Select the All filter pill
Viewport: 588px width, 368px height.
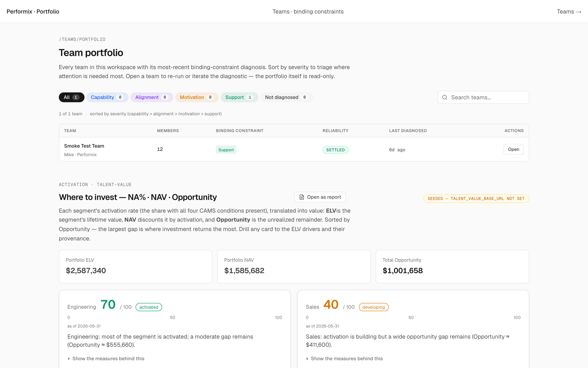71,97
